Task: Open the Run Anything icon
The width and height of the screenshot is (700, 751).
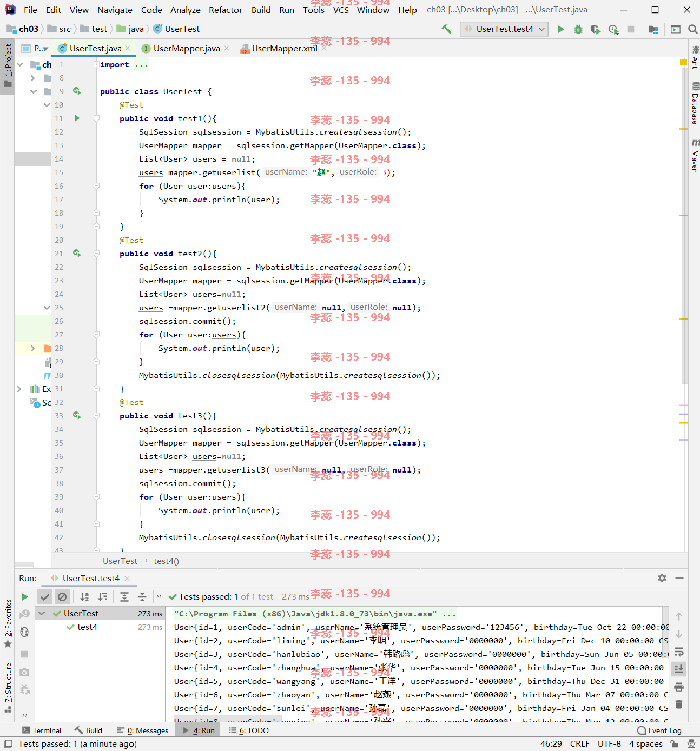Action: [x=676, y=29]
